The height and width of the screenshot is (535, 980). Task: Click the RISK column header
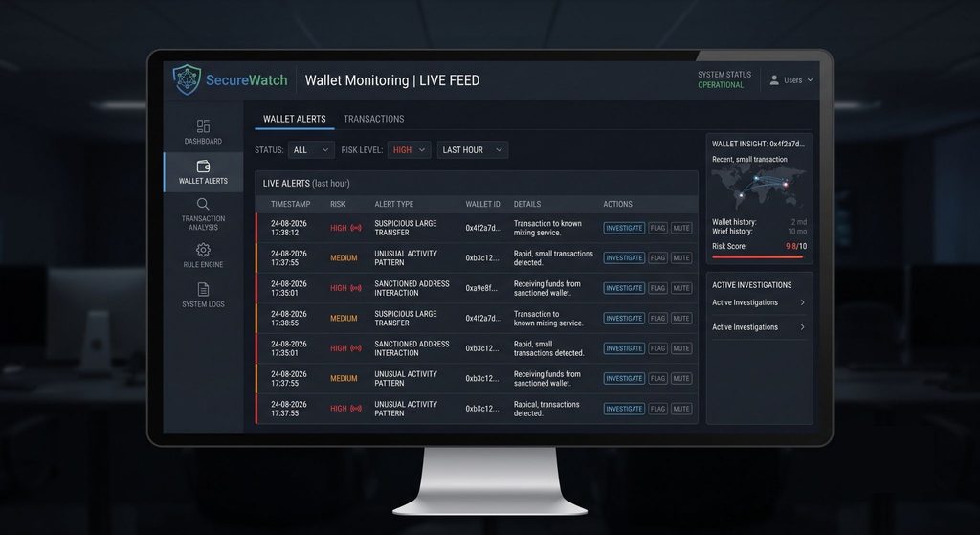click(338, 205)
